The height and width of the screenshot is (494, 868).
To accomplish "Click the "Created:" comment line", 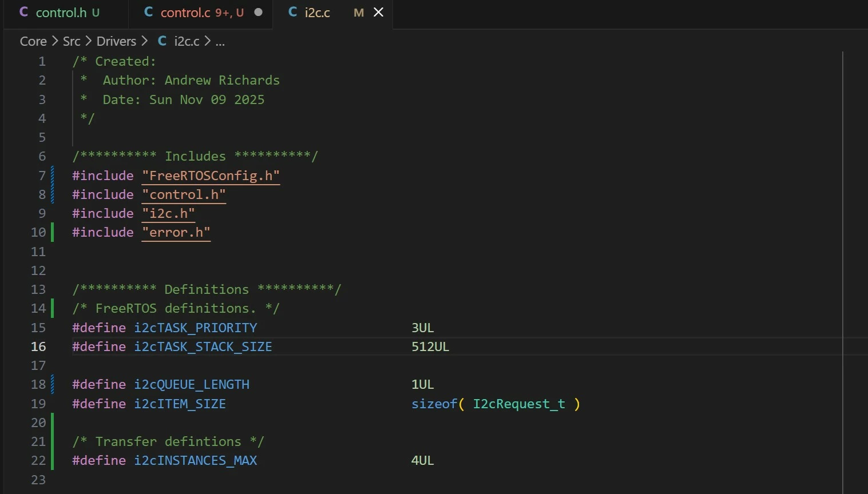I will coord(114,61).
